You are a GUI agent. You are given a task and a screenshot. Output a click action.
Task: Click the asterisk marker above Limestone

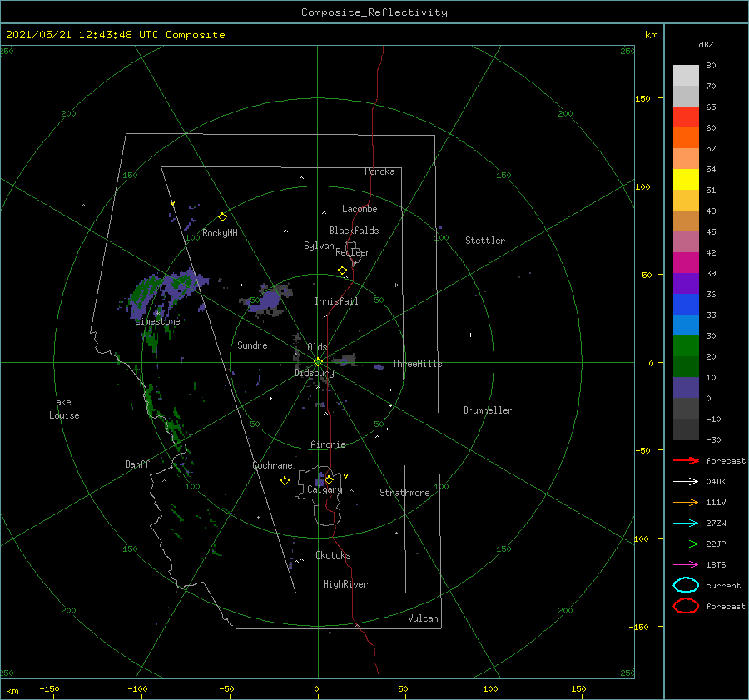coord(157,314)
